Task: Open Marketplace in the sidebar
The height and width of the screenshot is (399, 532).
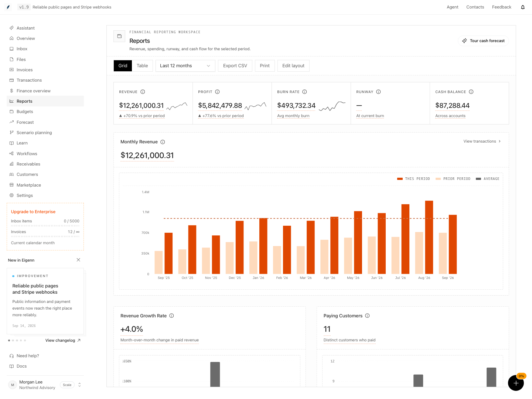Action: pyautogui.click(x=45, y=185)
